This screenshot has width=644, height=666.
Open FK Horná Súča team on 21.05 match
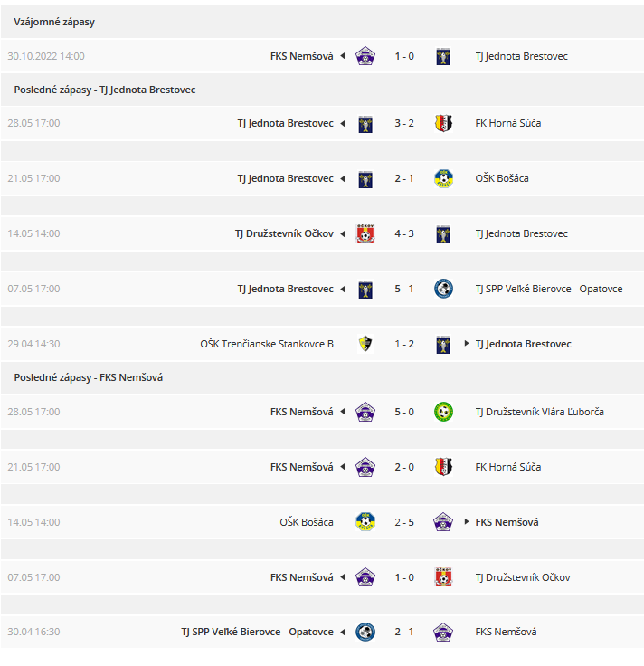coord(507,467)
